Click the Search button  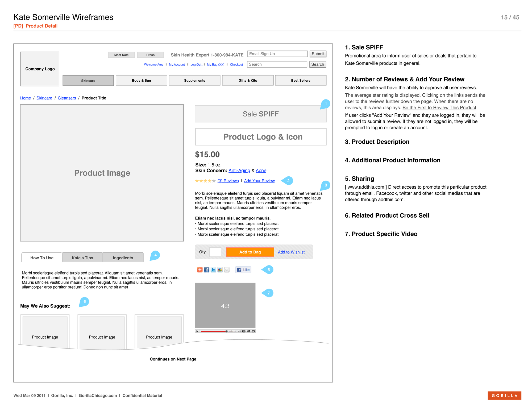(318, 64)
